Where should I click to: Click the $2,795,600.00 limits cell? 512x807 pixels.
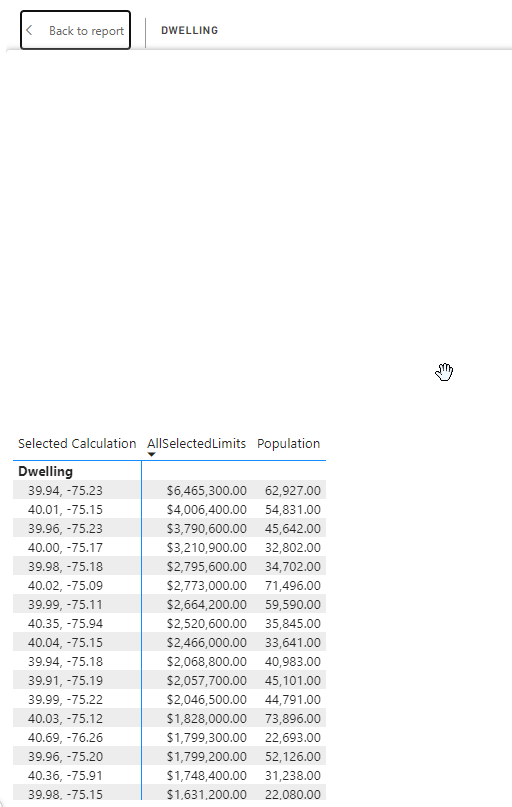206,567
